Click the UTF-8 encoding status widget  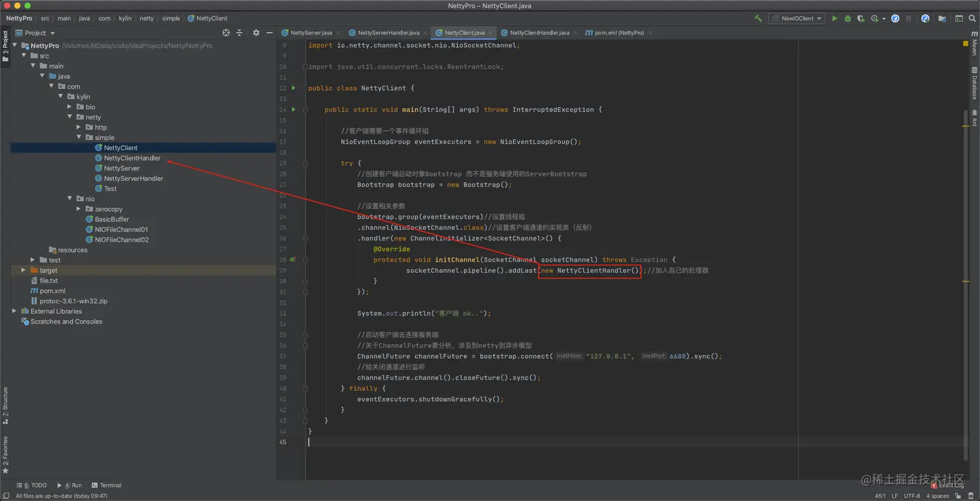pyautogui.click(x=912, y=496)
